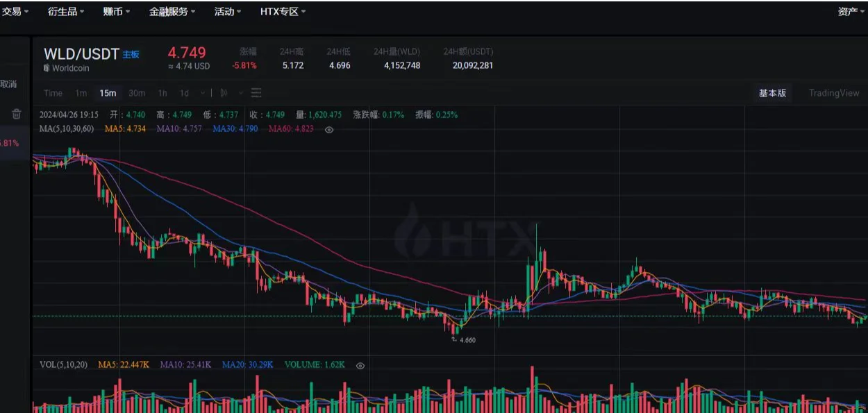
Task: Open the 赚币 (Earn) menu
Action: tap(116, 12)
